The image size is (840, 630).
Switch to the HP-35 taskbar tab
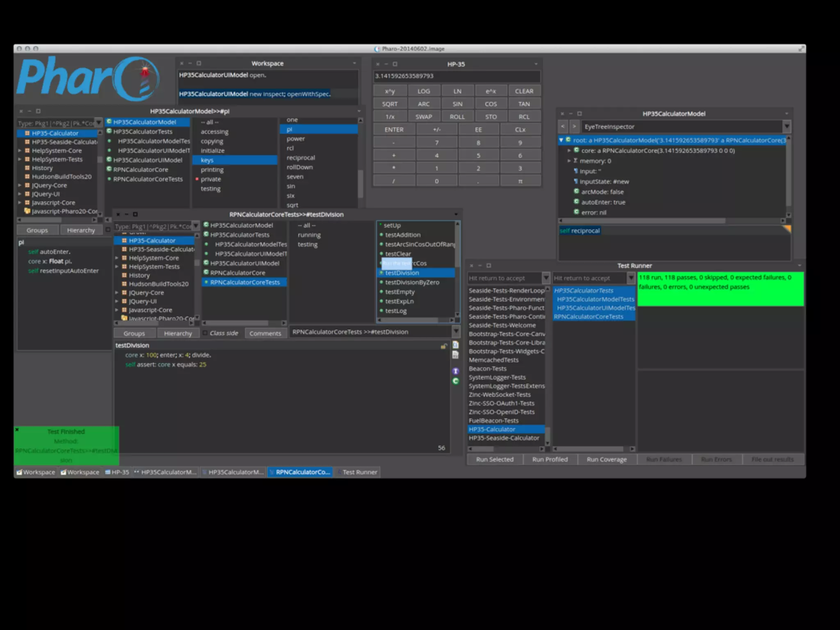click(117, 472)
